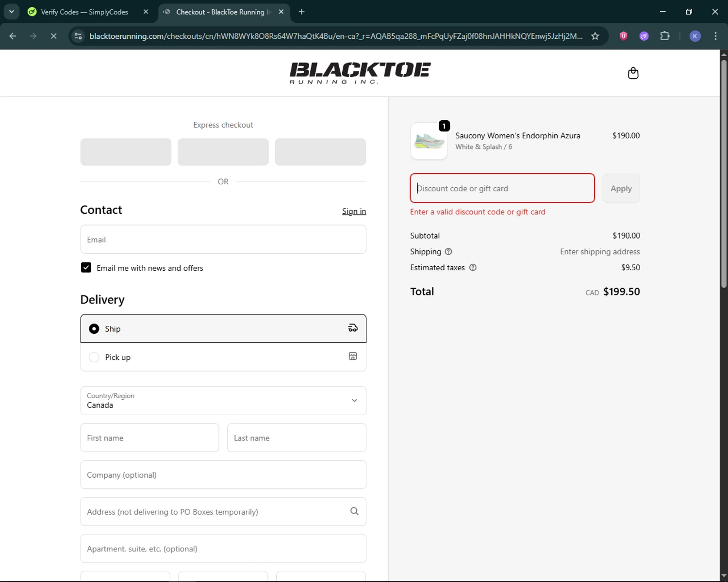728x582 pixels.
Task: Click the Last name field
Action: [x=297, y=437]
